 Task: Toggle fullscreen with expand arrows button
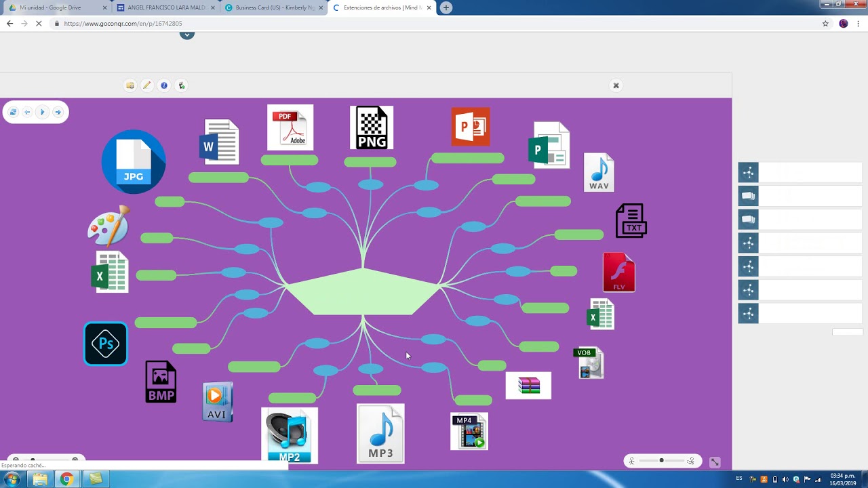[x=715, y=462]
